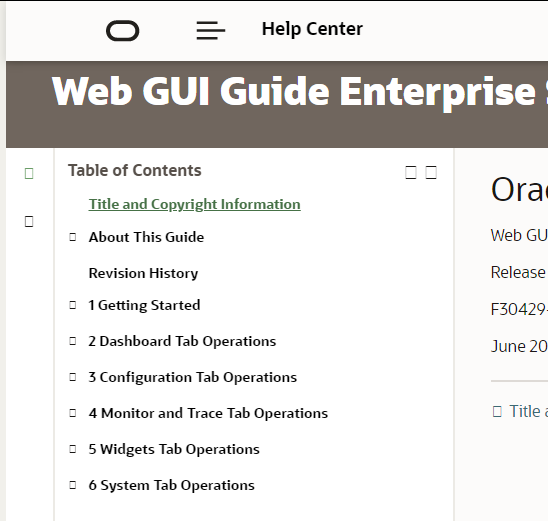Click second Table of Contents header icon
The width and height of the screenshot is (548, 521).
tap(431, 173)
